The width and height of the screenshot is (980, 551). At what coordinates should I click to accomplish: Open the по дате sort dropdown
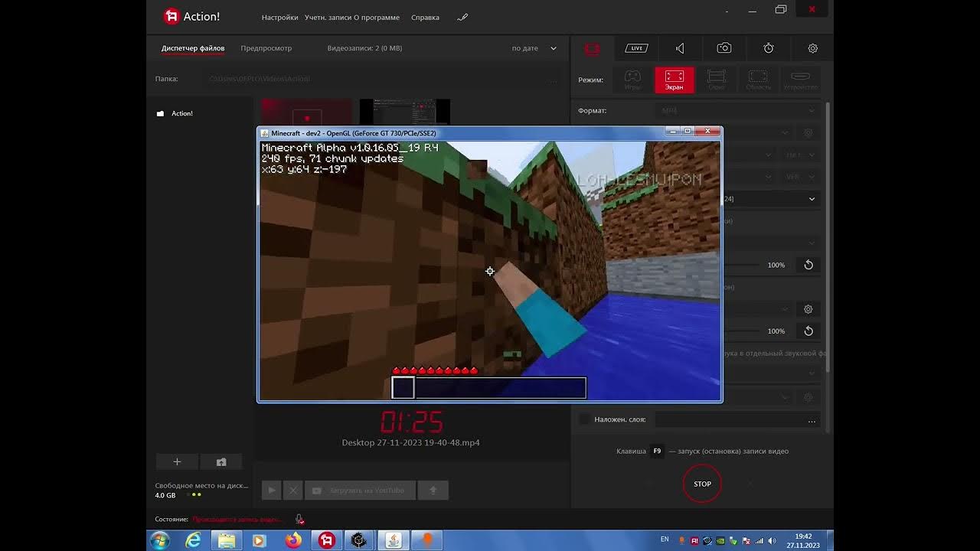tap(534, 48)
